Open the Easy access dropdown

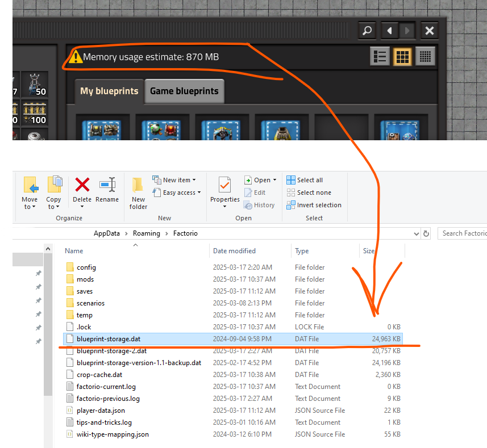coord(177,192)
